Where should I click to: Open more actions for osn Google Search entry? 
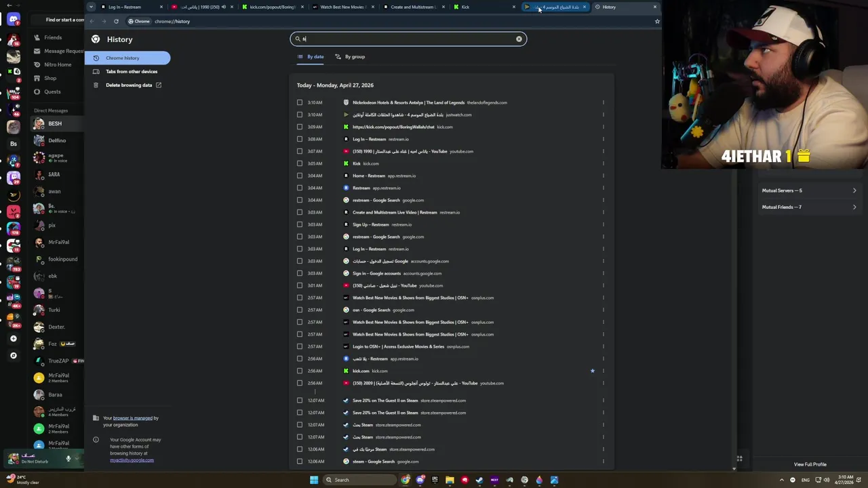point(603,310)
